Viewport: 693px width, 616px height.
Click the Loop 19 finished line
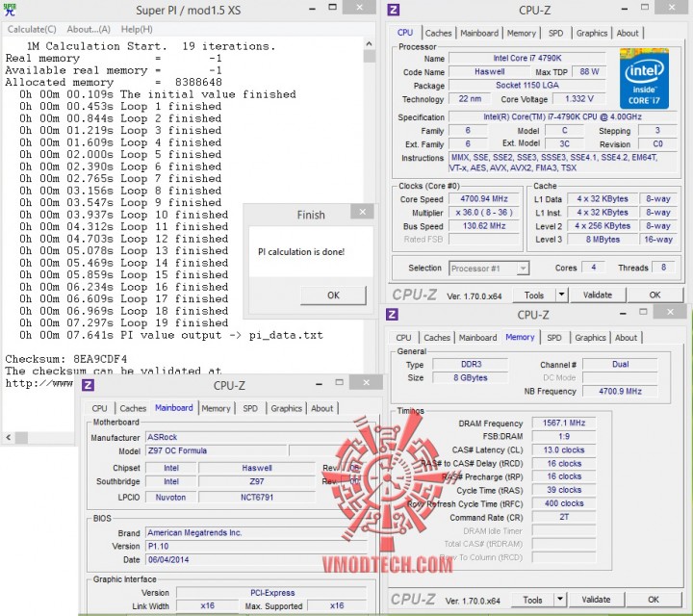click(x=124, y=322)
